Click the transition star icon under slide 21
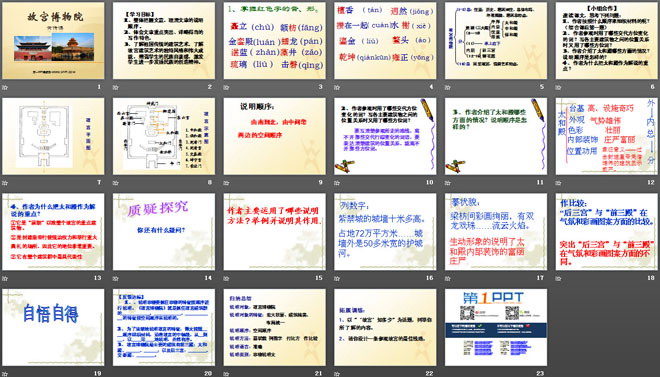Image resolution: width=660 pixels, height=377 pixels. (x=226, y=374)
